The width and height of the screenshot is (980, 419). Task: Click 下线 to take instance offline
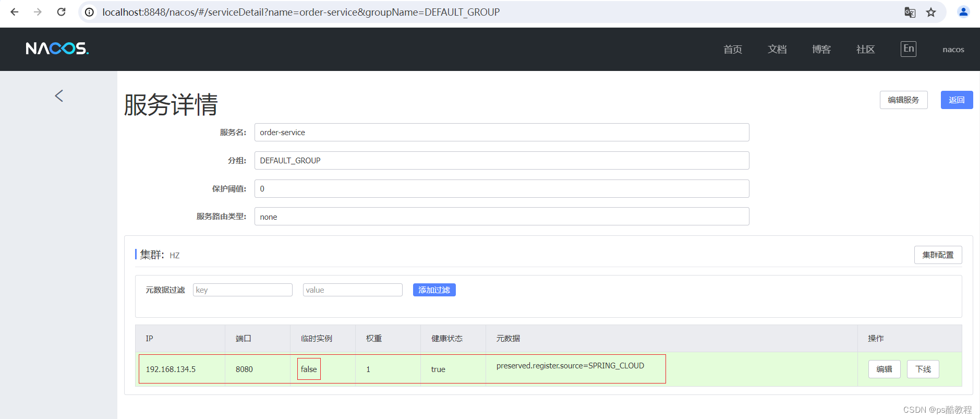tap(923, 369)
